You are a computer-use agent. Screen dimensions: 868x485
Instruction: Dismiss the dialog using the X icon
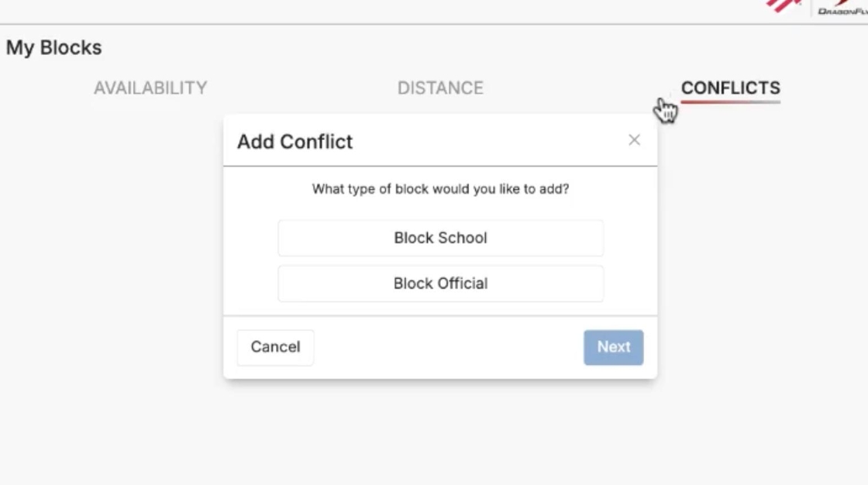(634, 140)
